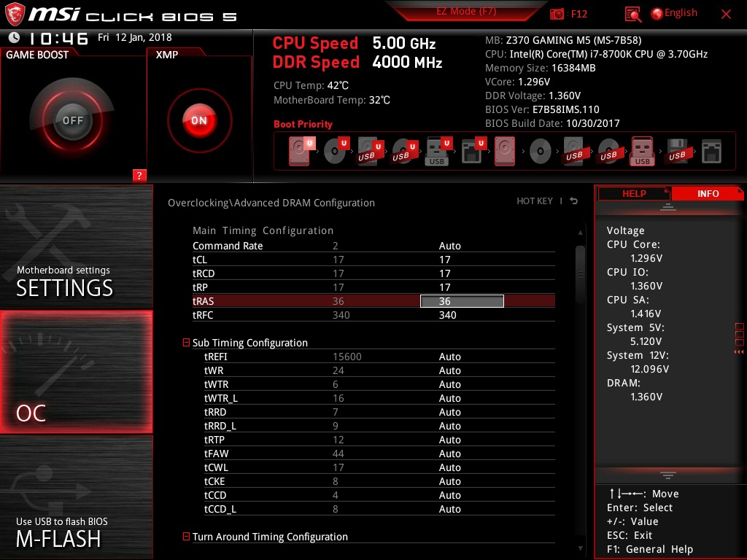Viewport: 747px width, 560px height.
Task: Go back using the return arrow icon
Action: (574, 201)
